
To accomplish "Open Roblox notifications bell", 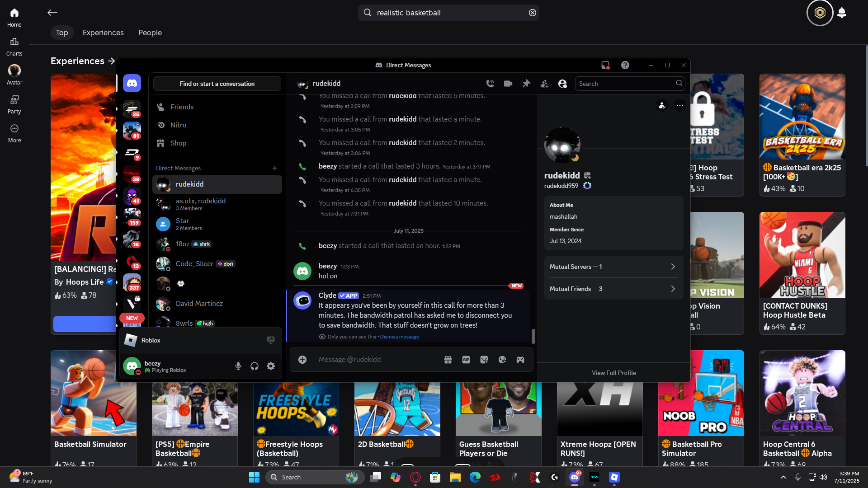I will (842, 13).
